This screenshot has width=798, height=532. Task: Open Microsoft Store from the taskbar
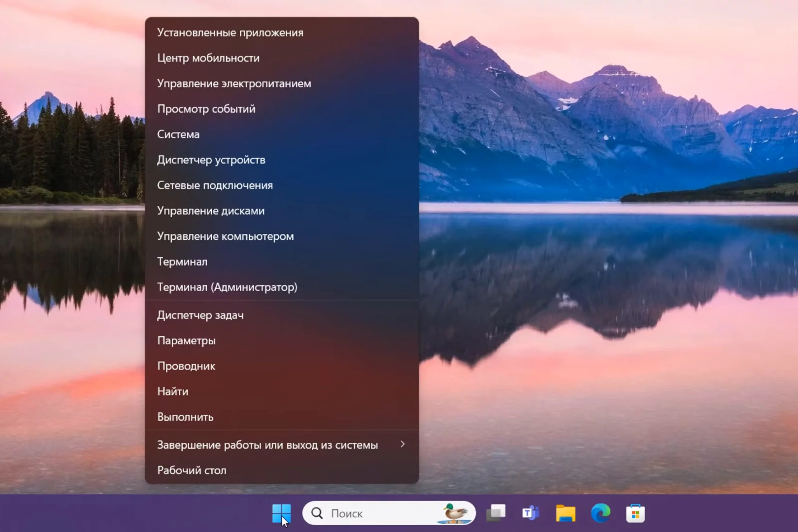point(635,513)
